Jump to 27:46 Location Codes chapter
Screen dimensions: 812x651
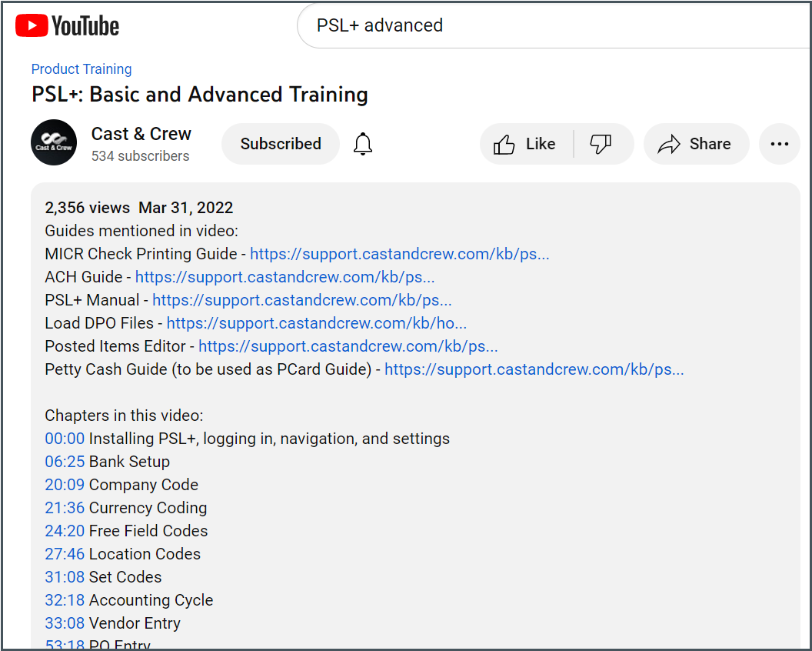pos(65,553)
